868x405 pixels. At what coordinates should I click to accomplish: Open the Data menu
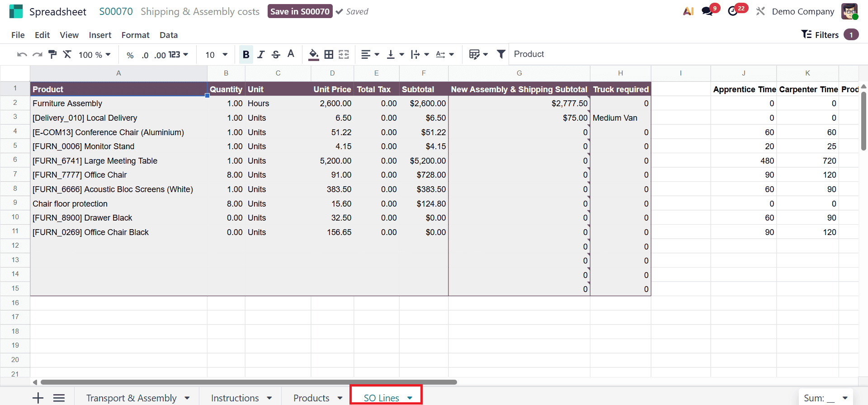pyautogui.click(x=169, y=35)
